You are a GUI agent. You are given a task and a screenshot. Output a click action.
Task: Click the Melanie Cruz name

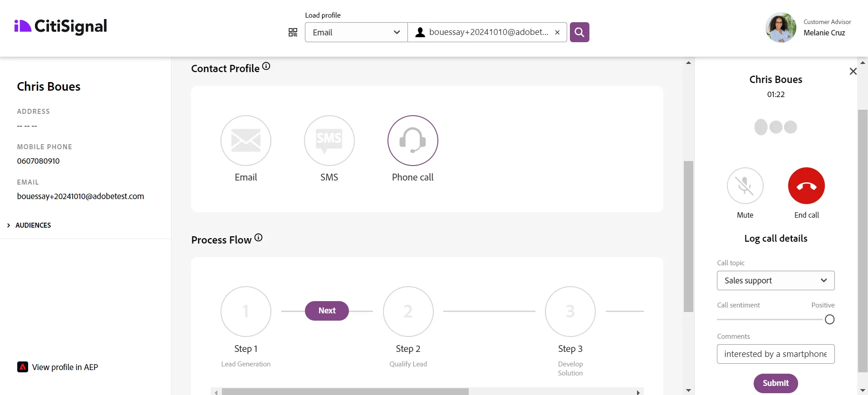(824, 33)
